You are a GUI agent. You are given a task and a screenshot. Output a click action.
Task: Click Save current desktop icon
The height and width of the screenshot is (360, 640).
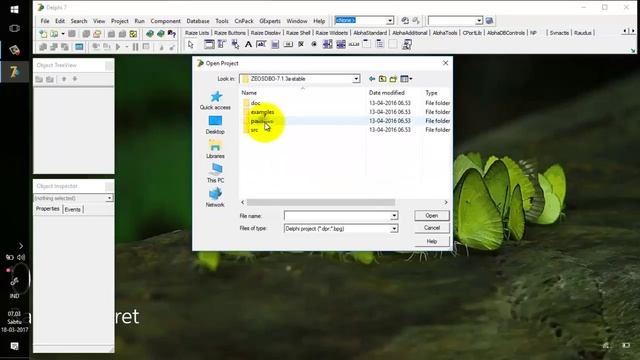click(405, 20)
